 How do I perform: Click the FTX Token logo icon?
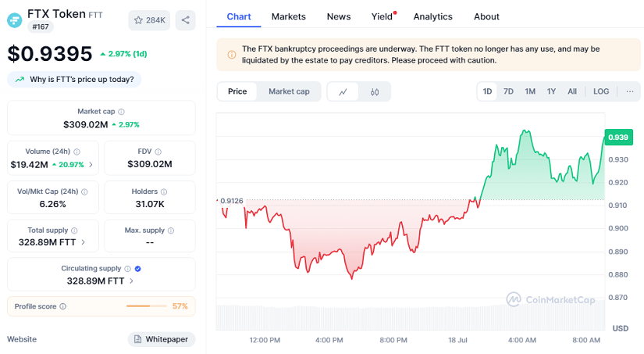[x=15, y=20]
